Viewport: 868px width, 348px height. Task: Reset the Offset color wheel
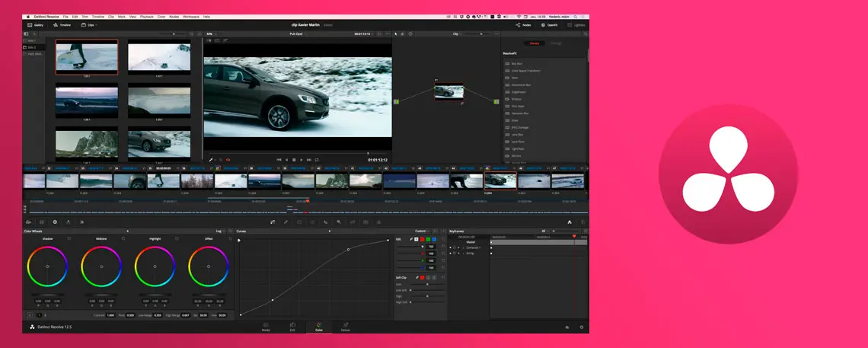coord(230,238)
